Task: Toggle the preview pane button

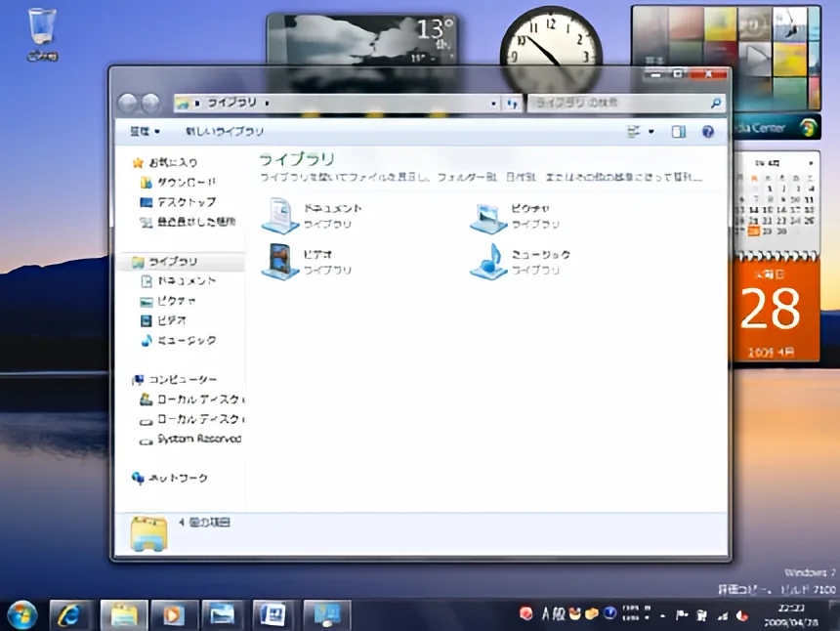Action: pos(679,132)
